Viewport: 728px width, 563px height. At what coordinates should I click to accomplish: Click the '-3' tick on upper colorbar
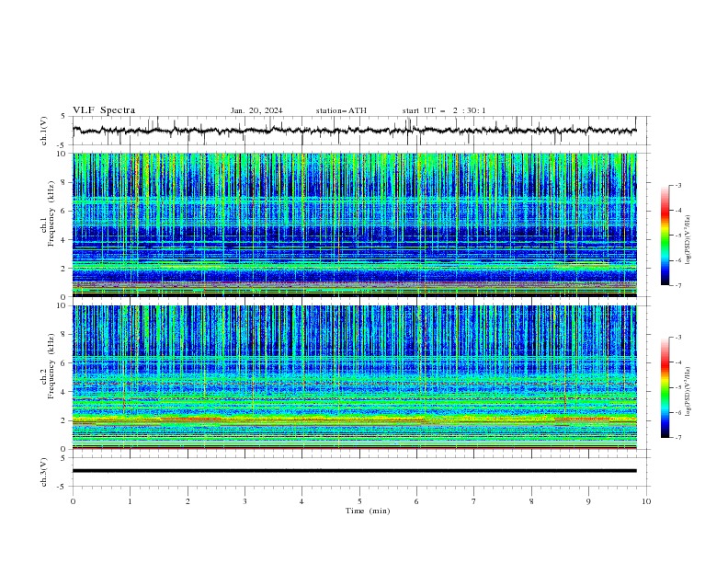[678, 185]
